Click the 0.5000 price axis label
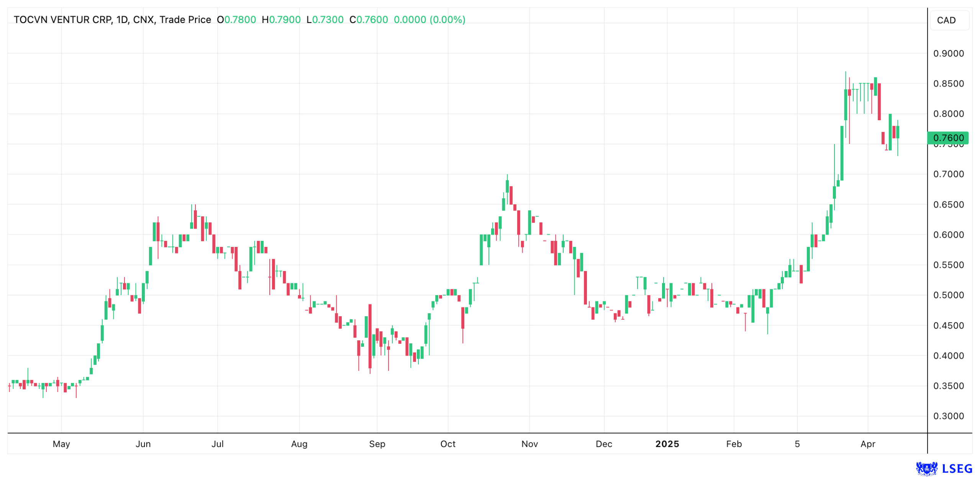This screenshot has width=980, height=477. [x=948, y=295]
